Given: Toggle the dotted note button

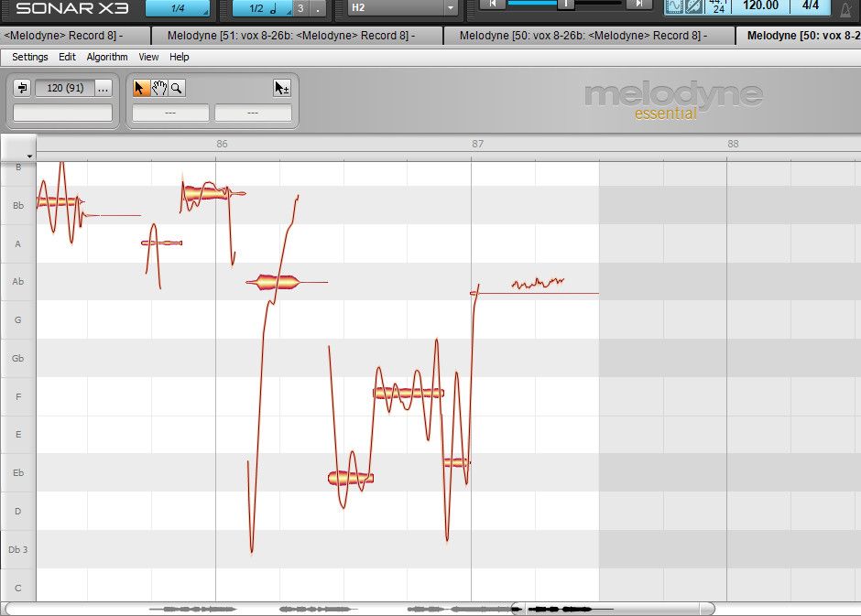Looking at the screenshot, I should [318, 8].
